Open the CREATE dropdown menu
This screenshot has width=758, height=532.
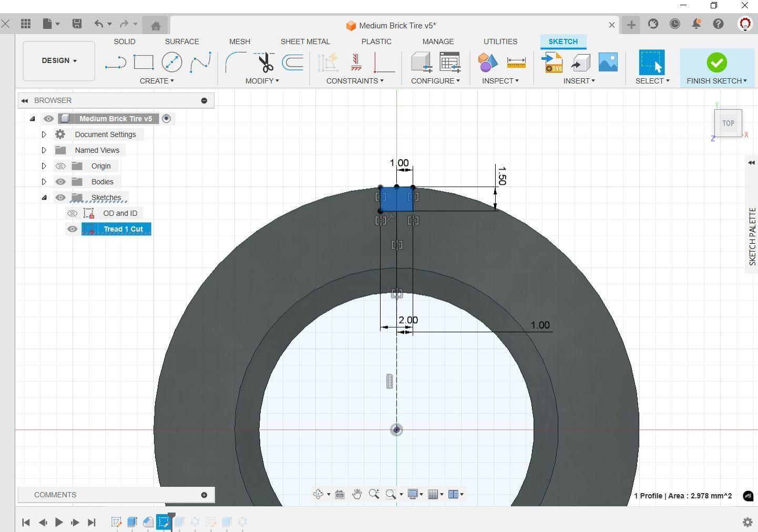(157, 81)
